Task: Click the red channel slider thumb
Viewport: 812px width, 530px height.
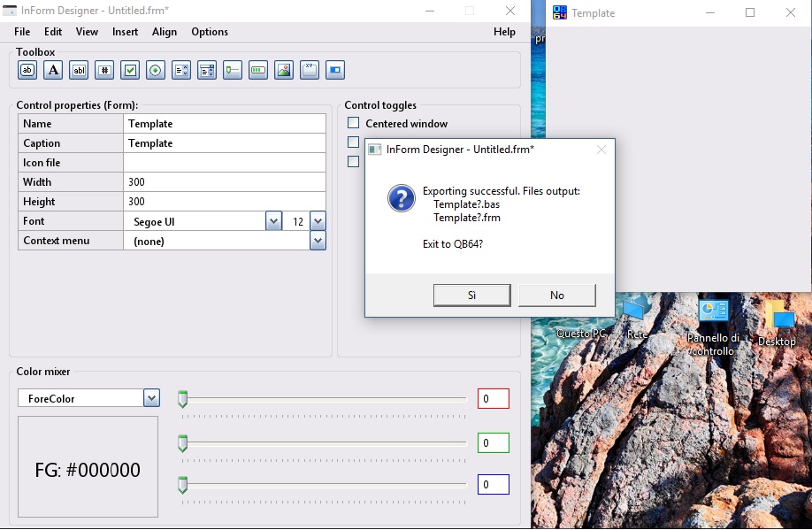Action: pyautogui.click(x=183, y=399)
